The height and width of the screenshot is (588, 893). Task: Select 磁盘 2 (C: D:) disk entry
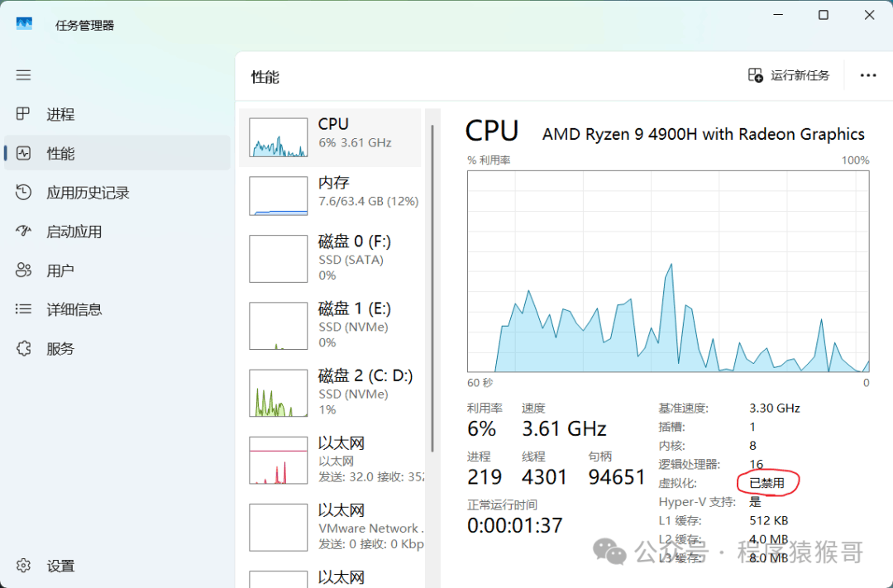(x=331, y=392)
